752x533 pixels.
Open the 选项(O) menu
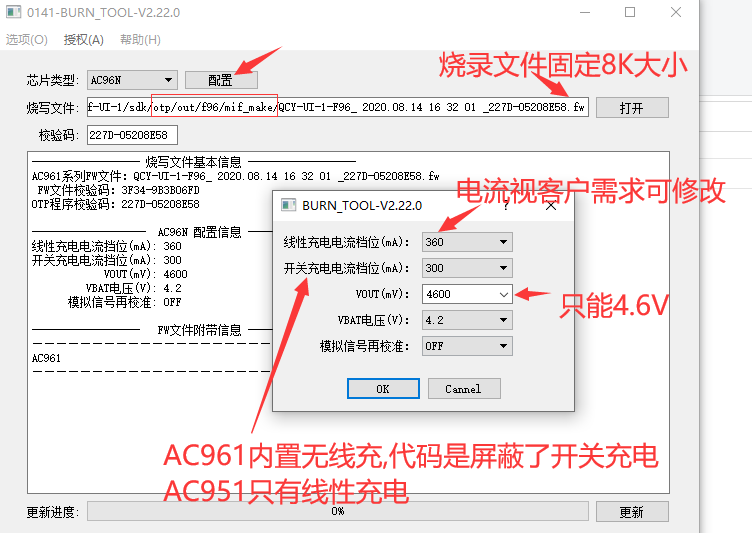(26, 39)
